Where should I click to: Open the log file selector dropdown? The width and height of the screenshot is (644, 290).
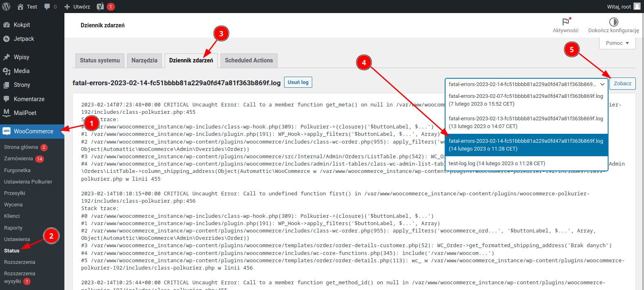click(527, 84)
